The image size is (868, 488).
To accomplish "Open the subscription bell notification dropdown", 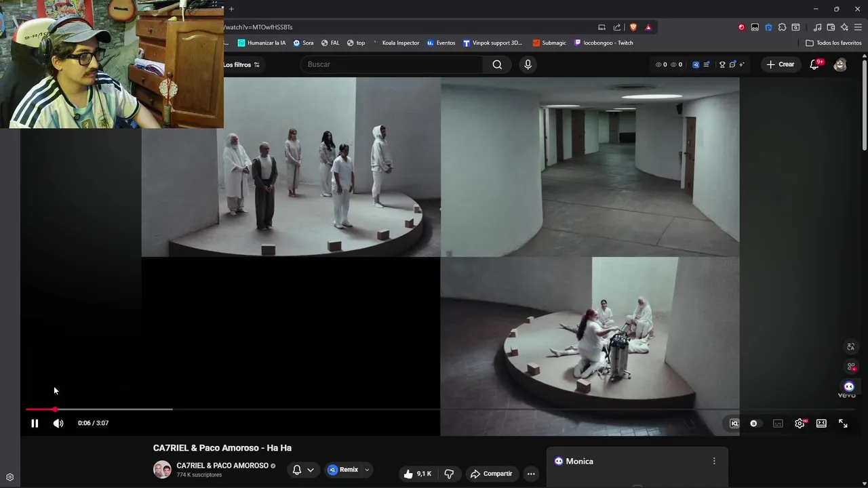I will pos(303,470).
